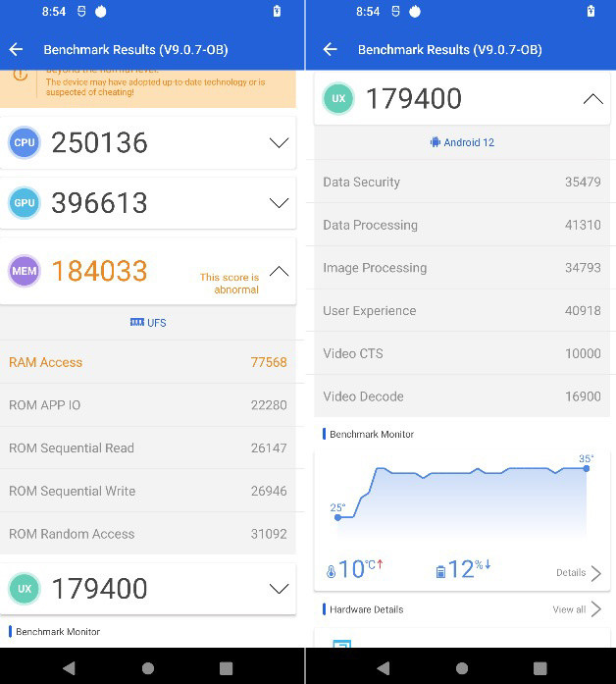Open benchmark monitor Details

point(579,573)
